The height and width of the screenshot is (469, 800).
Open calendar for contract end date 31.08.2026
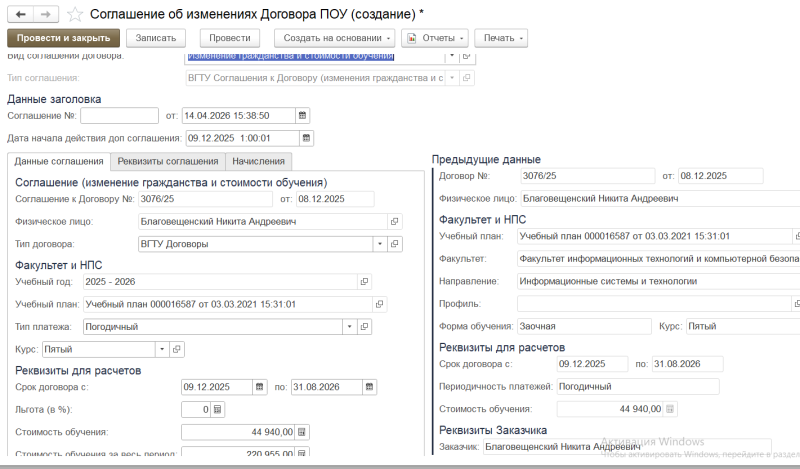coord(369,387)
